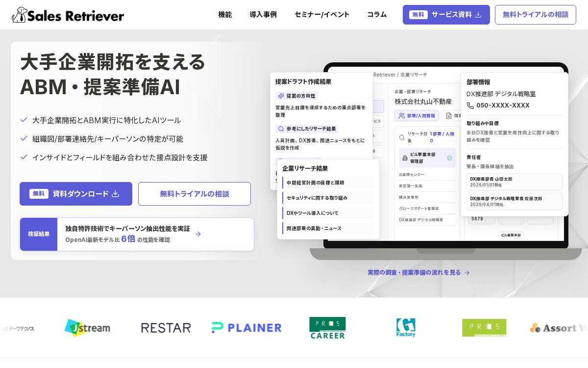Click the デジタル戦略室長 佐藤次郎 card

[x=514, y=202]
